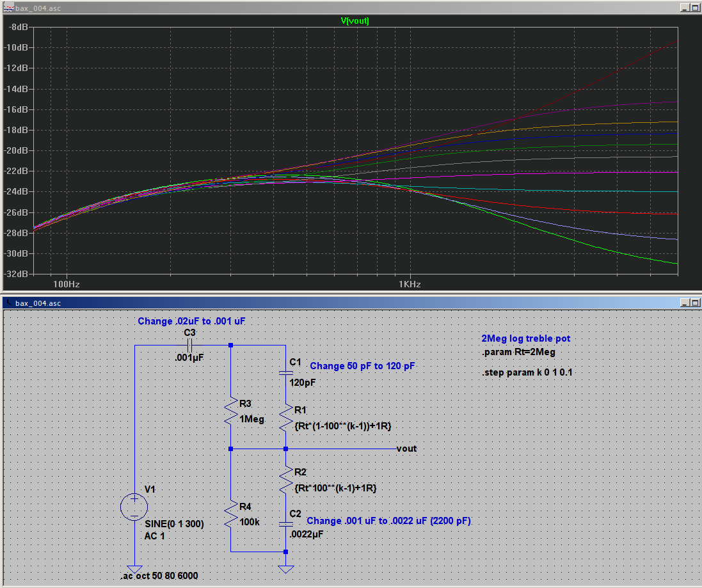The width and height of the screenshot is (702, 588).
Task: Click the V1 voltage source symbol
Action: pos(134,507)
